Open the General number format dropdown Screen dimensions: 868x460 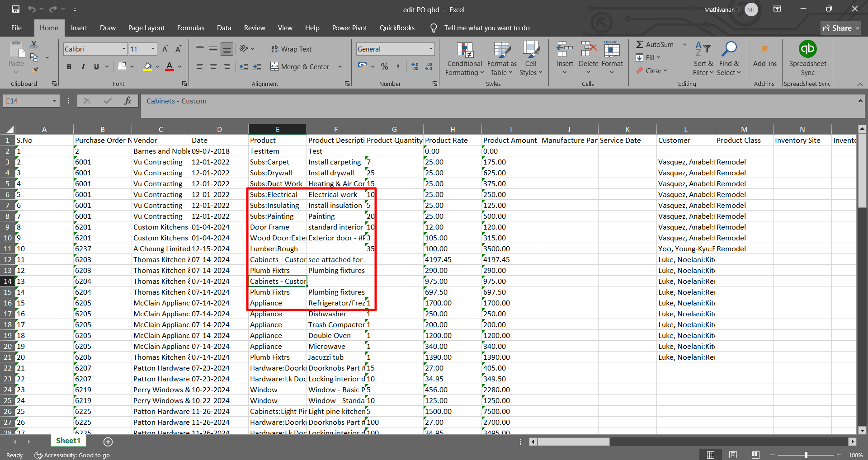[x=430, y=49]
